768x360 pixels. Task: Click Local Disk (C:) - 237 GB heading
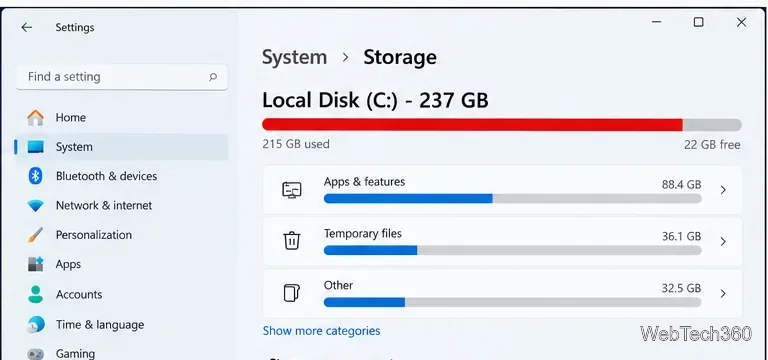375,101
